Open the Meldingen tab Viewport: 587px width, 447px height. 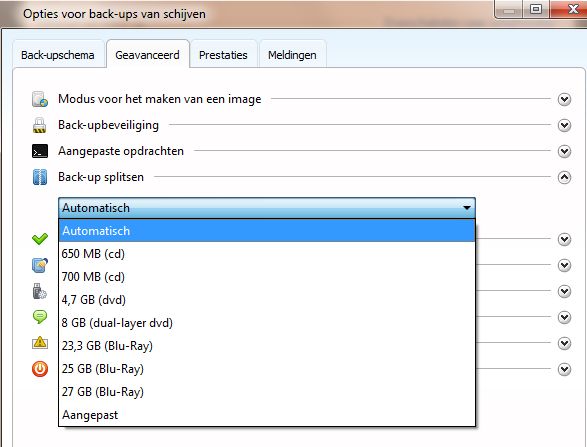pyautogui.click(x=292, y=55)
